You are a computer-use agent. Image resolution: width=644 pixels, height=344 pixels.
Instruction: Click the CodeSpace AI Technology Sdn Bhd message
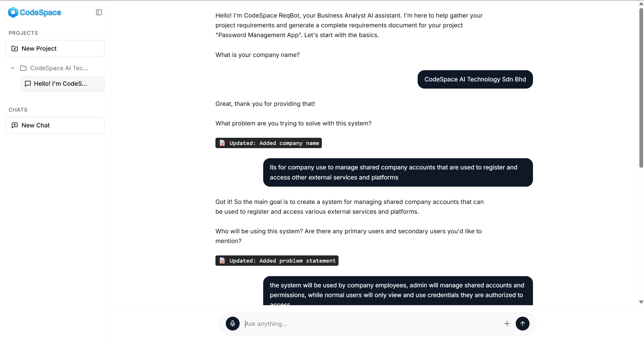pos(475,79)
